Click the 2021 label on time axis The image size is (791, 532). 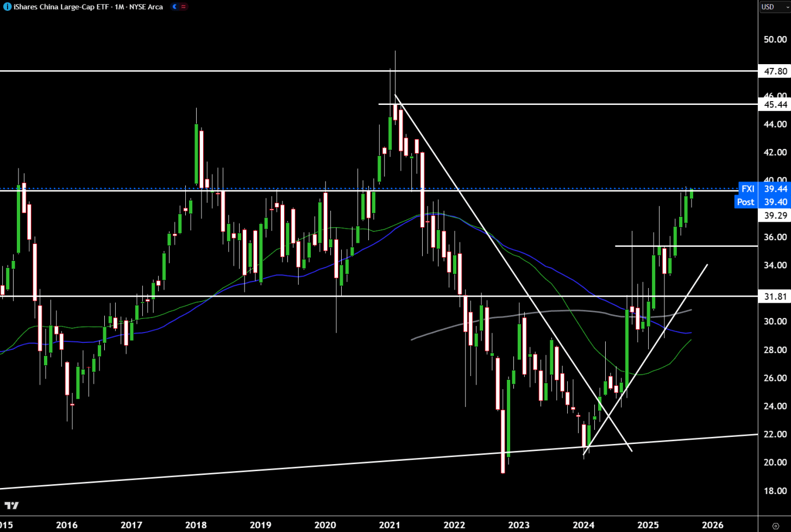pyautogui.click(x=390, y=525)
